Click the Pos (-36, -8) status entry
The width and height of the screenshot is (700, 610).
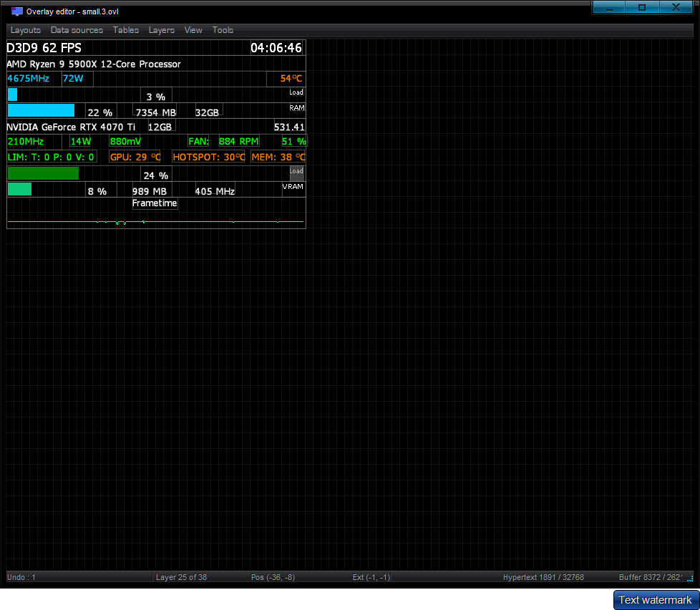point(273,577)
